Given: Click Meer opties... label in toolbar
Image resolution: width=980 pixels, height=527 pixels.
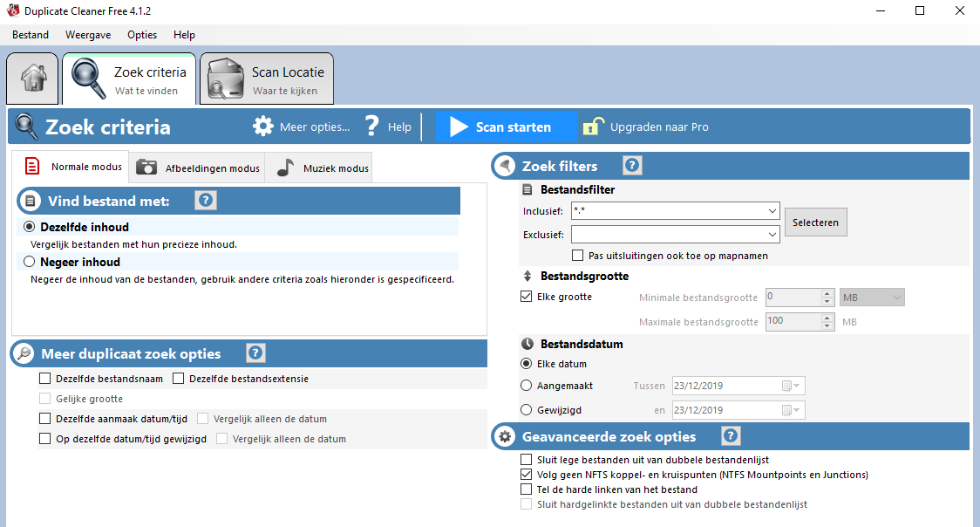Looking at the screenshot, I should [x=315, y=127].
